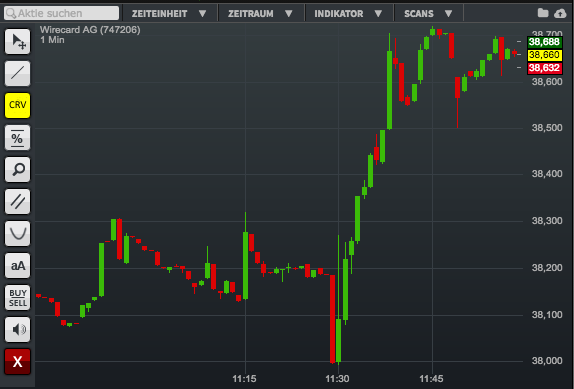This screenshot has width=574, height=389.
Task: Activate the yellow CRV tool
Action: click(x=18, y=105)
